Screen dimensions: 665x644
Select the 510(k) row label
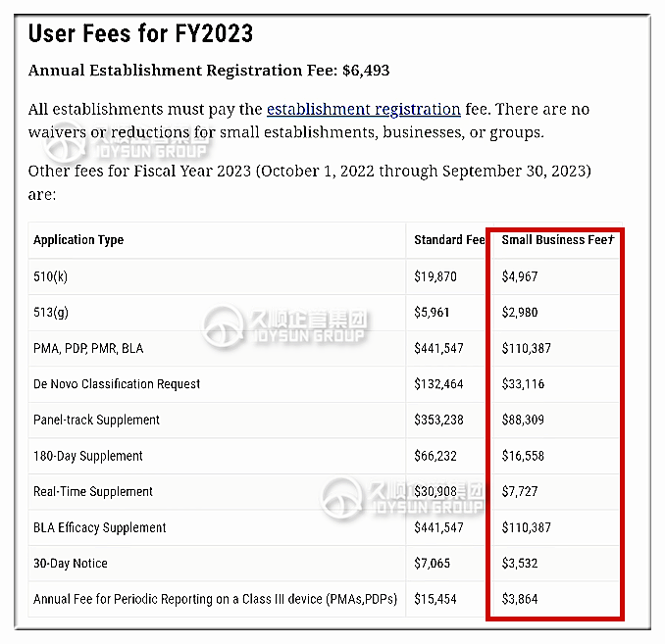tap(50, 276)
